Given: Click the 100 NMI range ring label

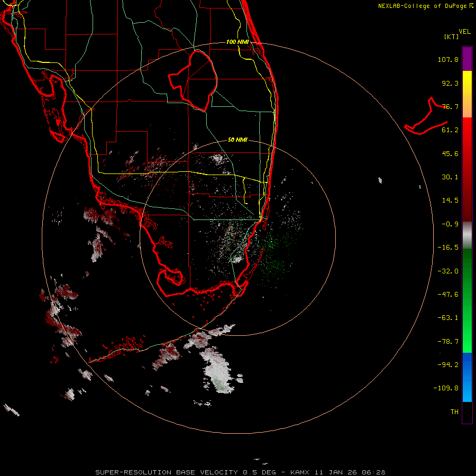Looking at the screenshot, I should coord(237,42).
